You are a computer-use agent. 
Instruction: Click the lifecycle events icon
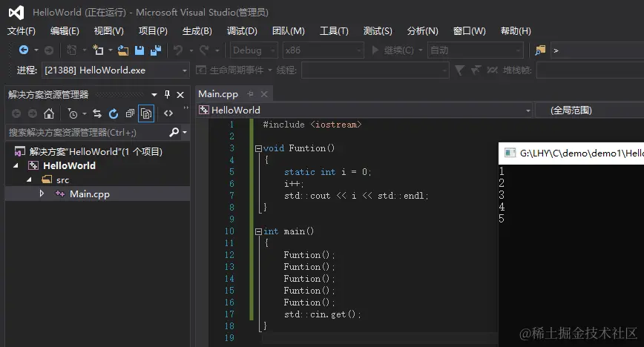201,70
